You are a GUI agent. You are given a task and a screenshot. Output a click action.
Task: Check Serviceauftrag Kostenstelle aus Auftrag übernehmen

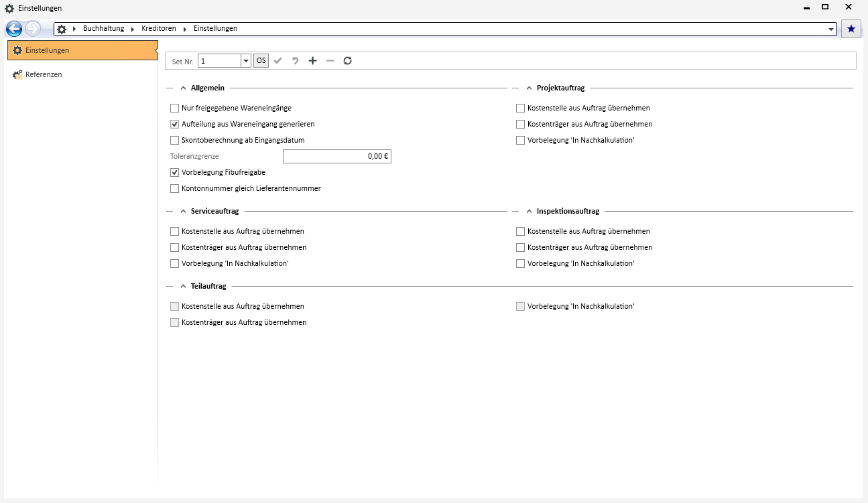pyautogui.click(x=175, y=231)
